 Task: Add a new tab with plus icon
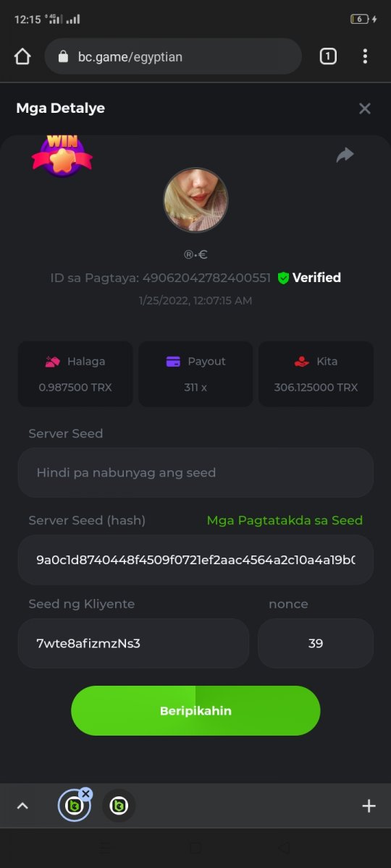click(369, 806)
